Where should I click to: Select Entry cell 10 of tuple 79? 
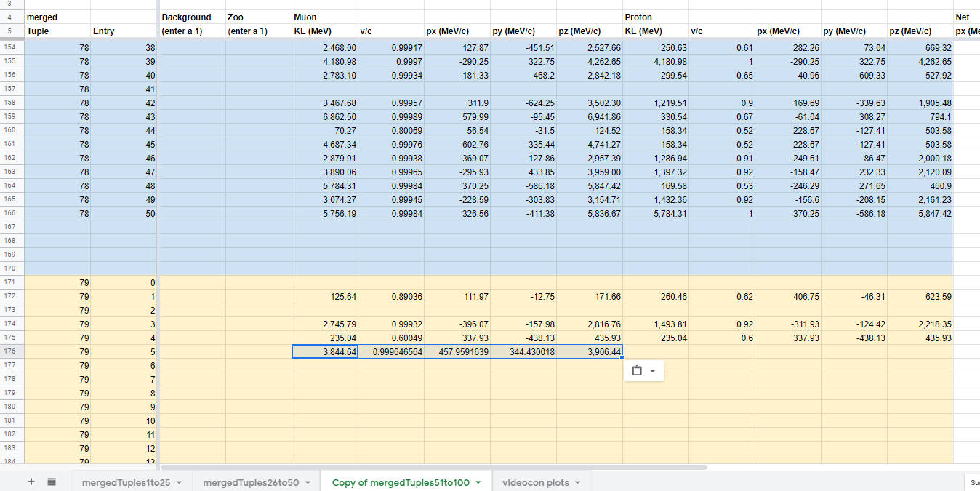pyautogui.click(x=124, y=420)
